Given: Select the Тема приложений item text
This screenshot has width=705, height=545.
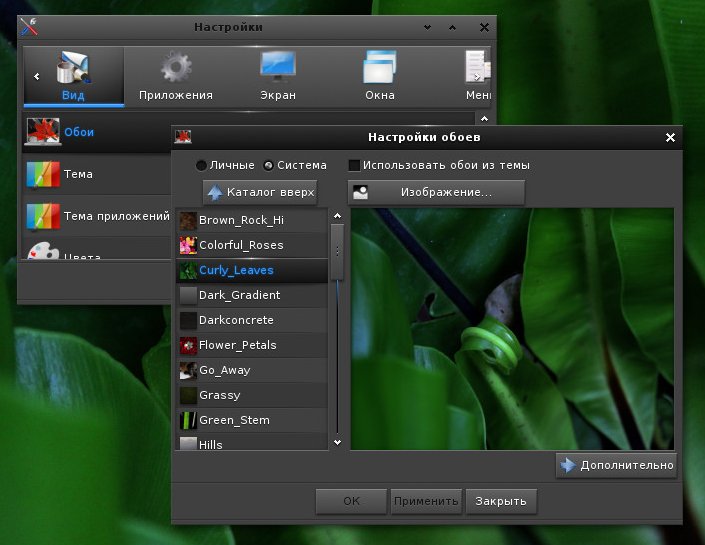Looking at the screenshot, I should (x=117, y=216).
